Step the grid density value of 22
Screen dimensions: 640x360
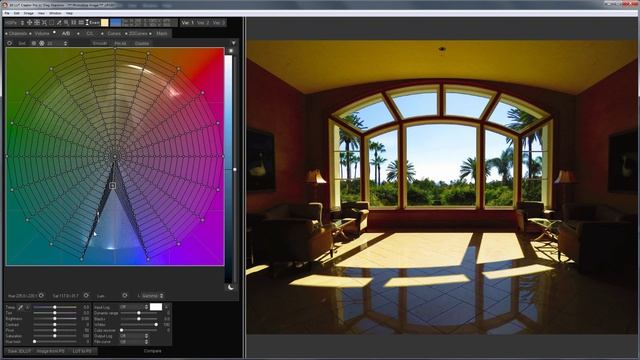[x=65, y=43]
